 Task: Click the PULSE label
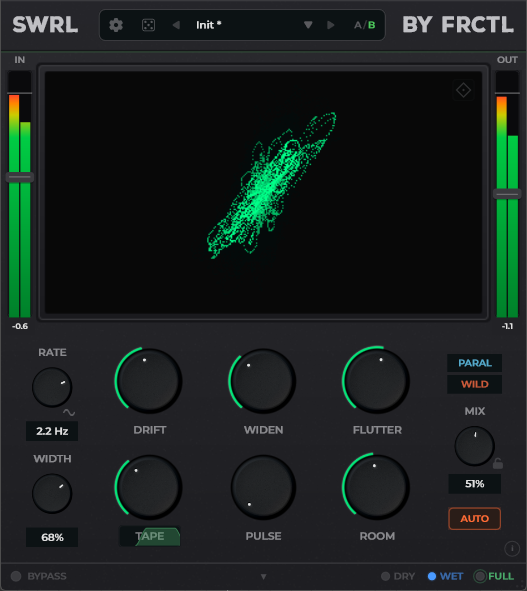pyautogui.click(x=264, y=536)
